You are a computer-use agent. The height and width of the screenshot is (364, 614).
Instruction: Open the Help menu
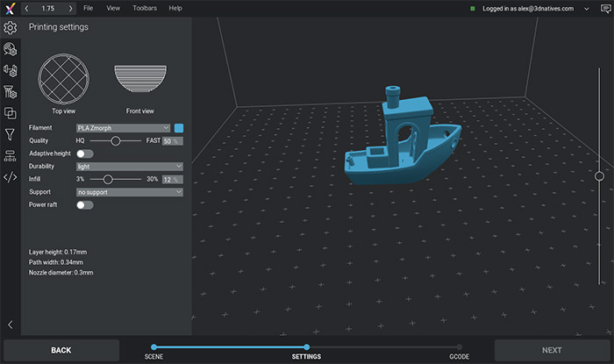[175, 8]
